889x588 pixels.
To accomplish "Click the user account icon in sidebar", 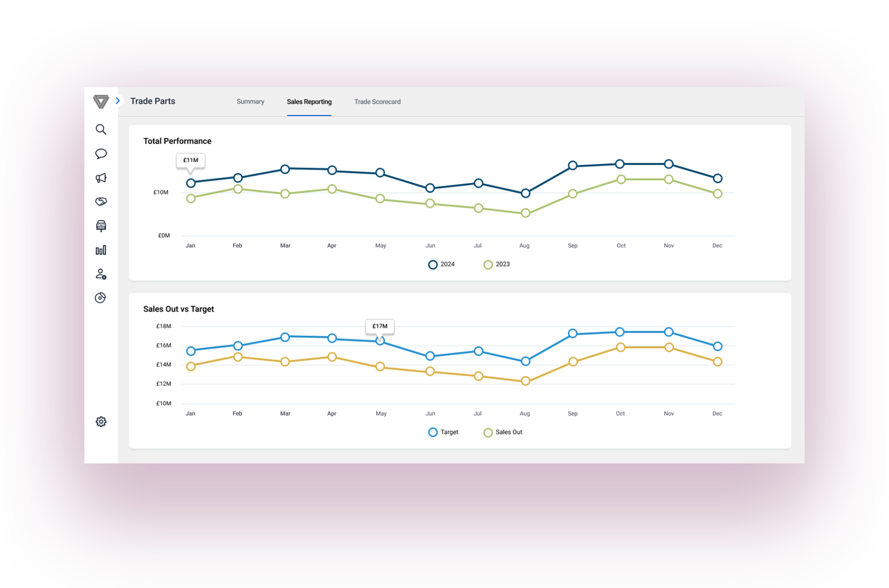I will 101,274.
